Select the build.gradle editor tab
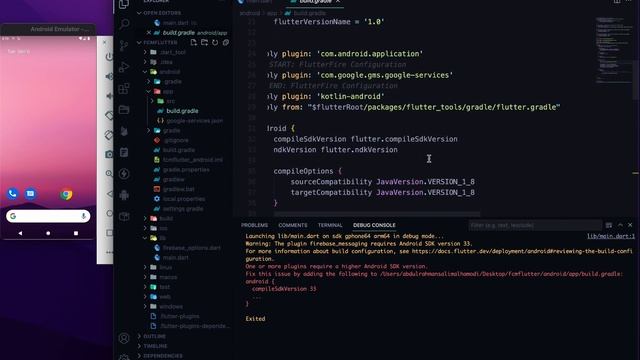The width and height of the screenshot is (640, 360). point(315,2)
